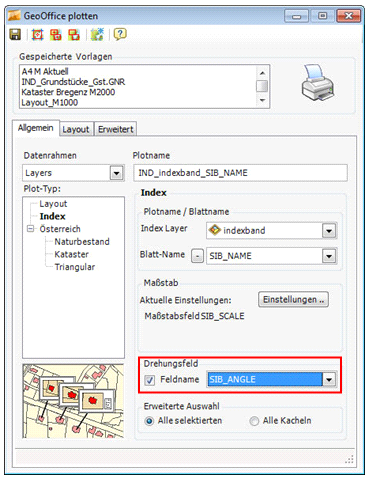This screenshot has width=369, height=477.
Task: Select the Kataster Bregenz M2000 template
Action: pos(68,92)
